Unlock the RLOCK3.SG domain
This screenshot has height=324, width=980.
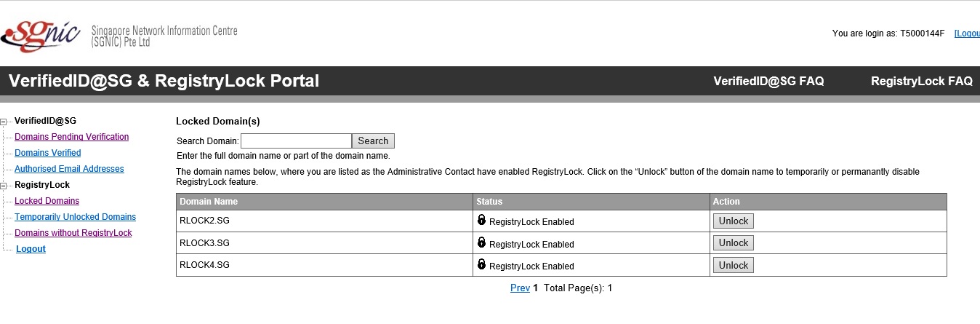pyautogui.click(x=734, y=243)
